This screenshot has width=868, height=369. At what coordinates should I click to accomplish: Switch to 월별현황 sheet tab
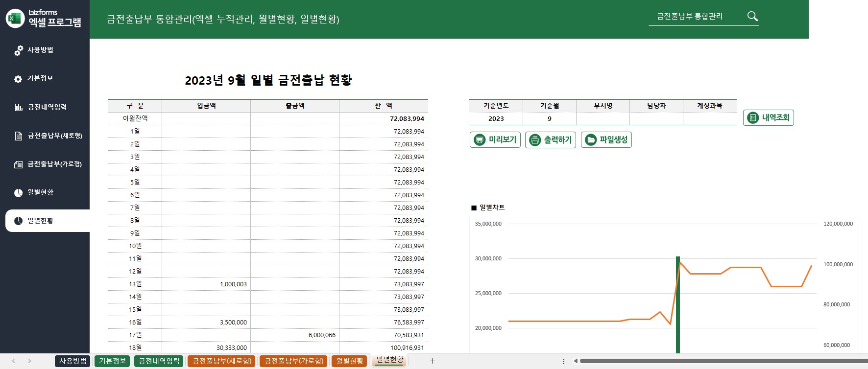click(350, 361)
